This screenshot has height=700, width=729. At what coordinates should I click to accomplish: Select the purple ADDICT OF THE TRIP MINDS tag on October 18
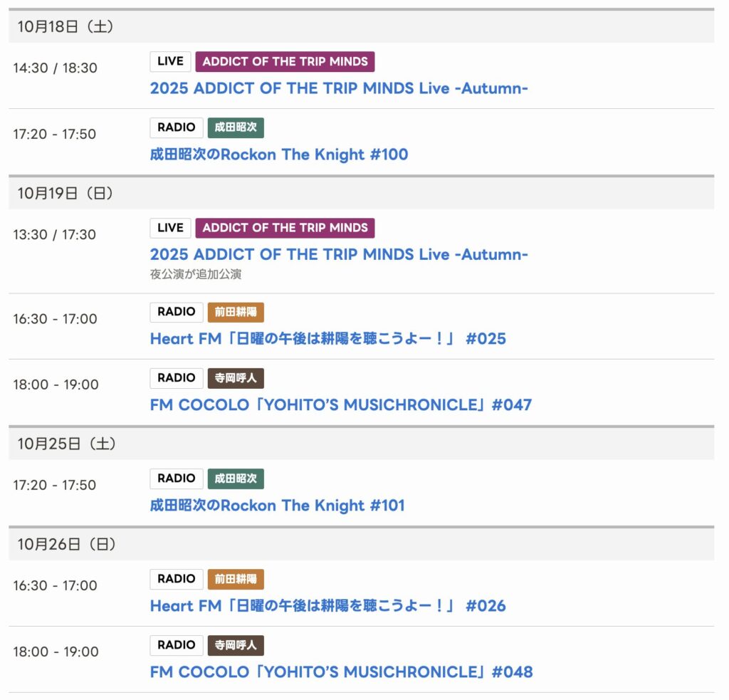coord(285,62)
